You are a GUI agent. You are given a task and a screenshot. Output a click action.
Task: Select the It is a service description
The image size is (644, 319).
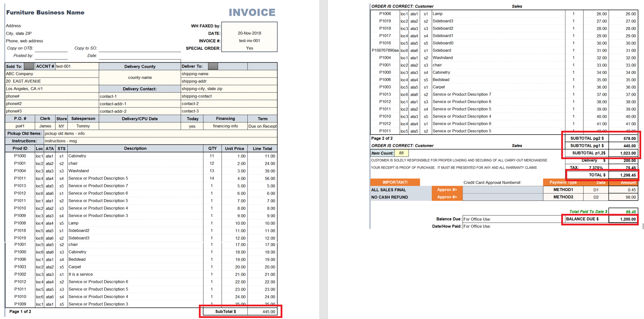[x=81, y=274]
